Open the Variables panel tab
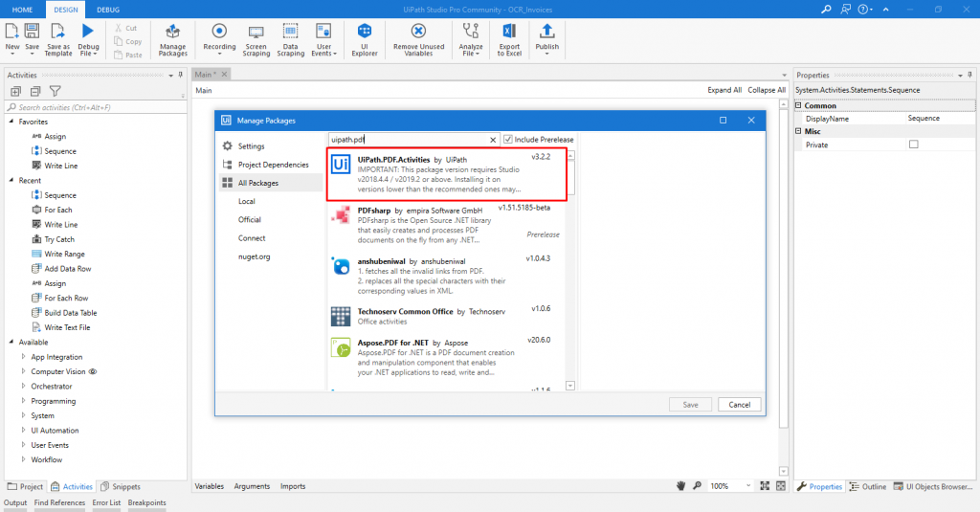The image size is (980, 512). click(210, 486)
